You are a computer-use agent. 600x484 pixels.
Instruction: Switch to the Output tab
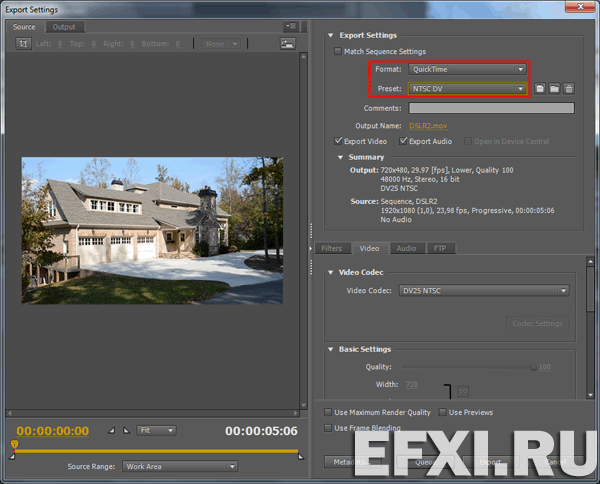tap(64, 27)
